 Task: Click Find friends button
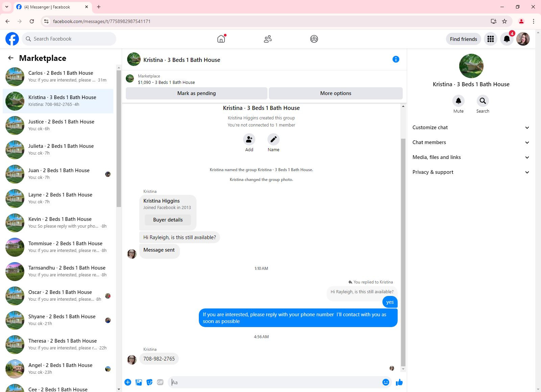click(463, 39)
